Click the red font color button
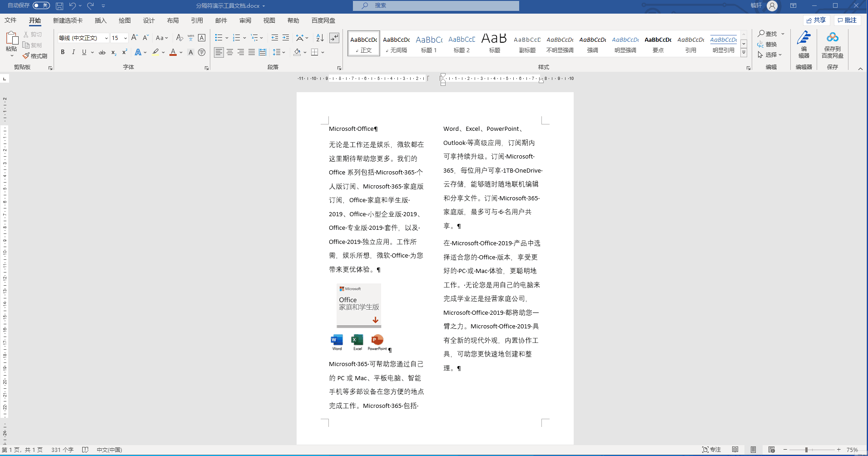Screen dimensions: 868x456 point(173,52)
